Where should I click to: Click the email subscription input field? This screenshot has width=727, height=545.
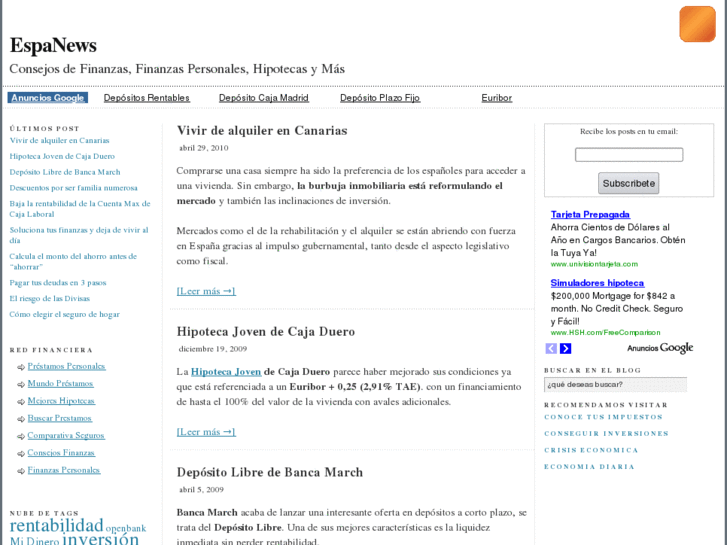point(629,154)
